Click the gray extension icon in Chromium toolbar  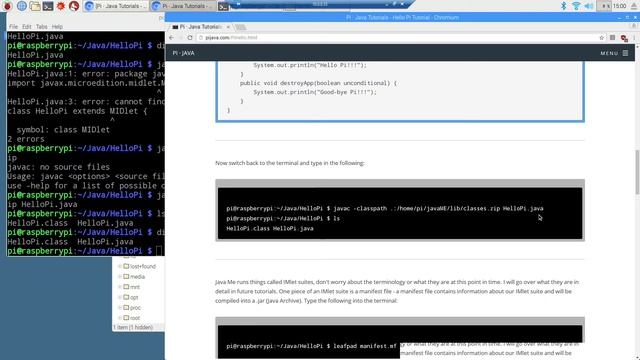pos(613,38)
